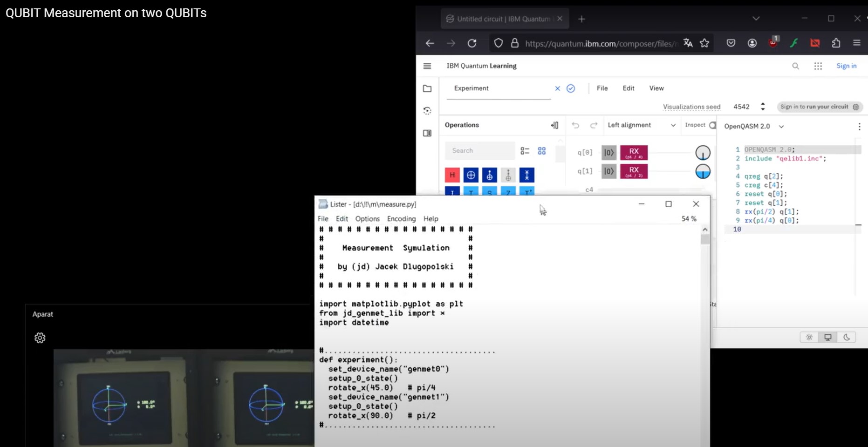Open the OpenQASM panel three-dot overflow menu
The image size is (868, 447).
click(x=860, y=127)
